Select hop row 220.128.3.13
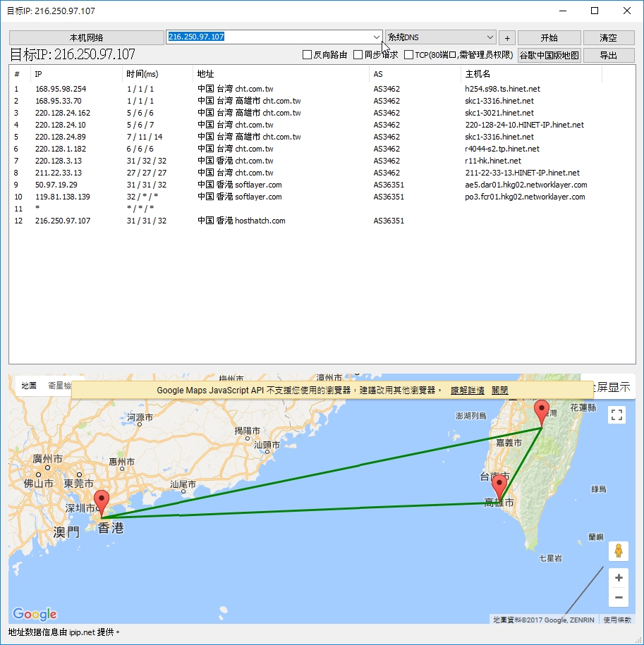This screenshot has height=645, width=644. pos(322,161)
